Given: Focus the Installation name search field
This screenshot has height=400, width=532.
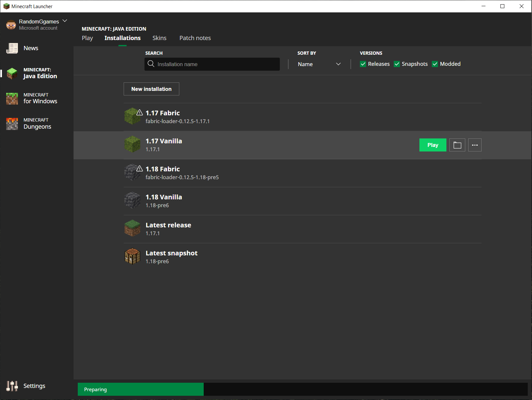Looking at the screenshot, I should tap(212, 64).
